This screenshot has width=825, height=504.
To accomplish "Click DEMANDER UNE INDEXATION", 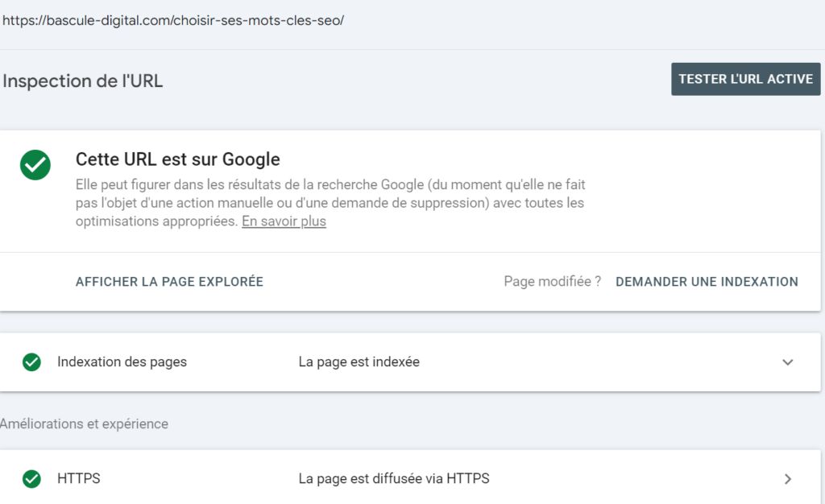I will 707,282.
